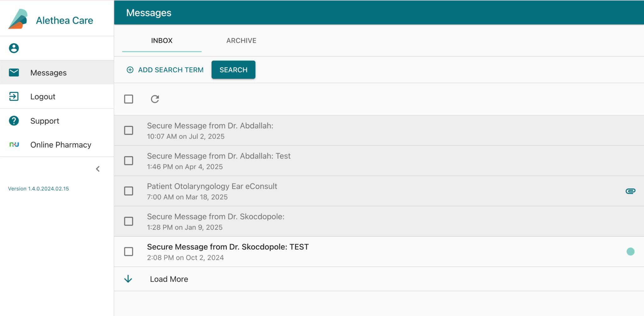Check the Jul 2, 2025 Dr. Abdallah message

tap(129, 130)
